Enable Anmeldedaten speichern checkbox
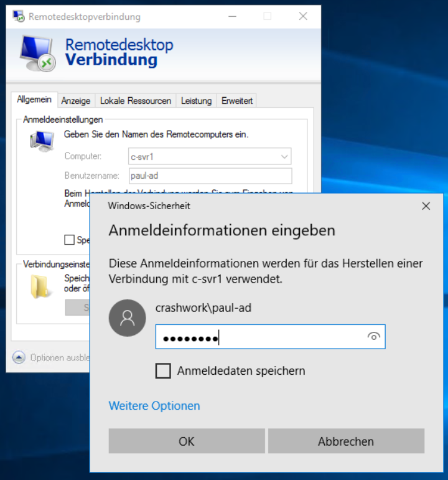Viewport: 448px width, 480px height. tap(163, 370)
